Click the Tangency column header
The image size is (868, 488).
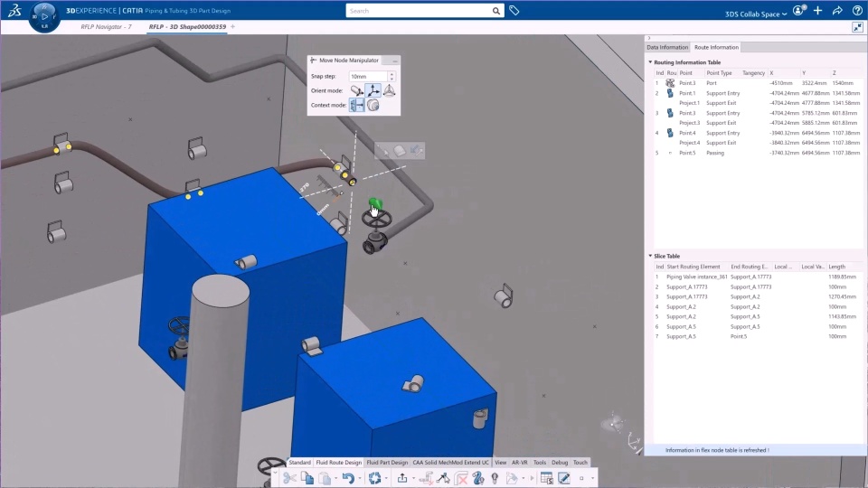pos(753,73)
